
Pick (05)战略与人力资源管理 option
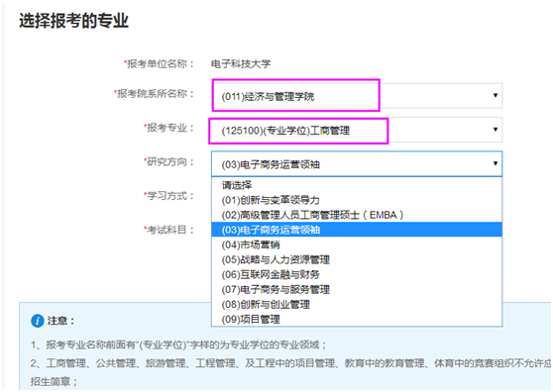click(x=357, y=259)
